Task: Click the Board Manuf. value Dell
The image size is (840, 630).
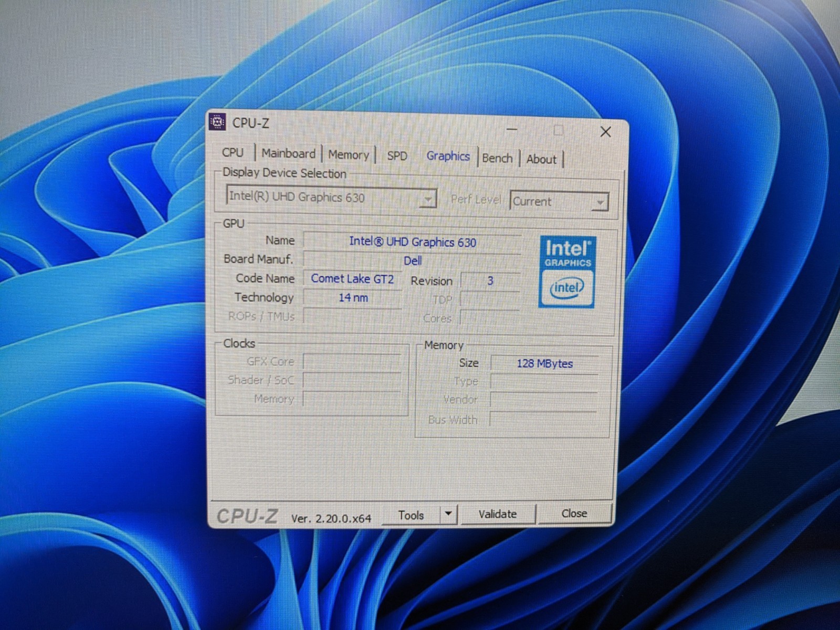Action: coord(412,260)
